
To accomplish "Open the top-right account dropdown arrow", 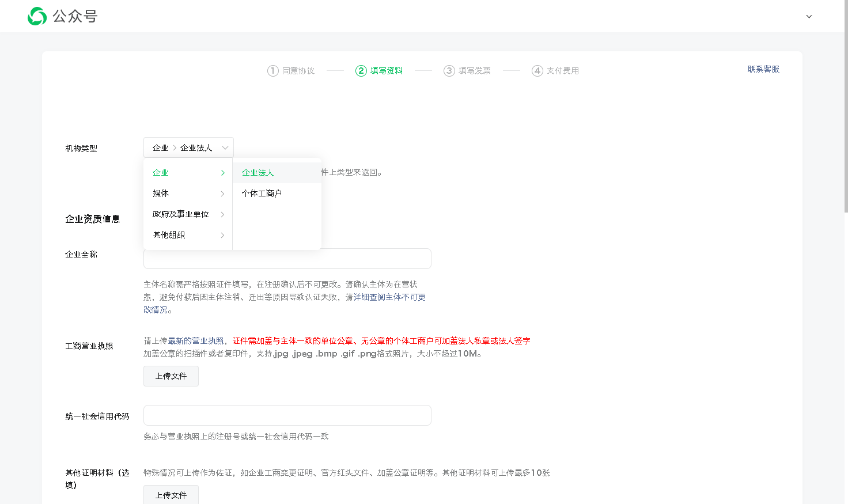I will (809, 17).
